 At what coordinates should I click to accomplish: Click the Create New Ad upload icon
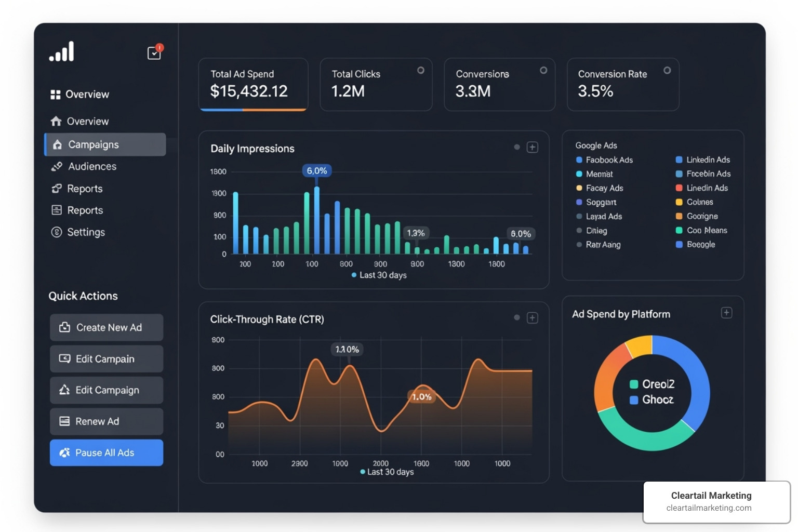pyautogui.click(x=64, y=327)
